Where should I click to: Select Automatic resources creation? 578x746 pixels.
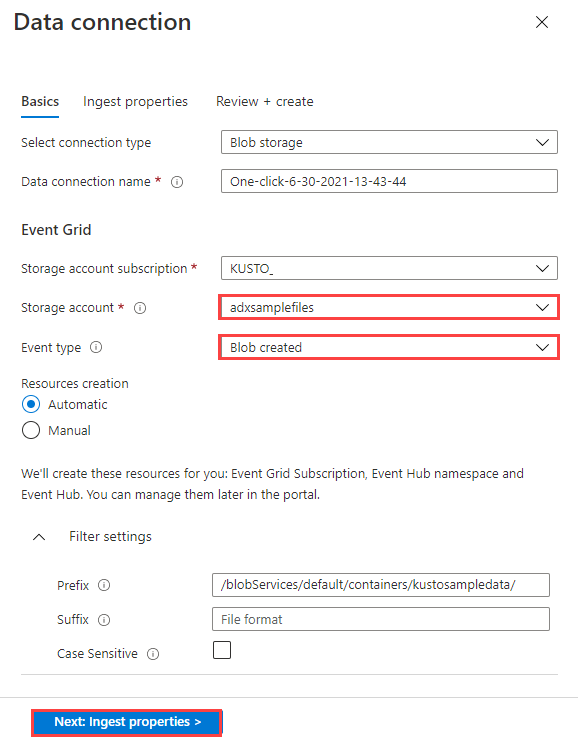pos(31,404)
